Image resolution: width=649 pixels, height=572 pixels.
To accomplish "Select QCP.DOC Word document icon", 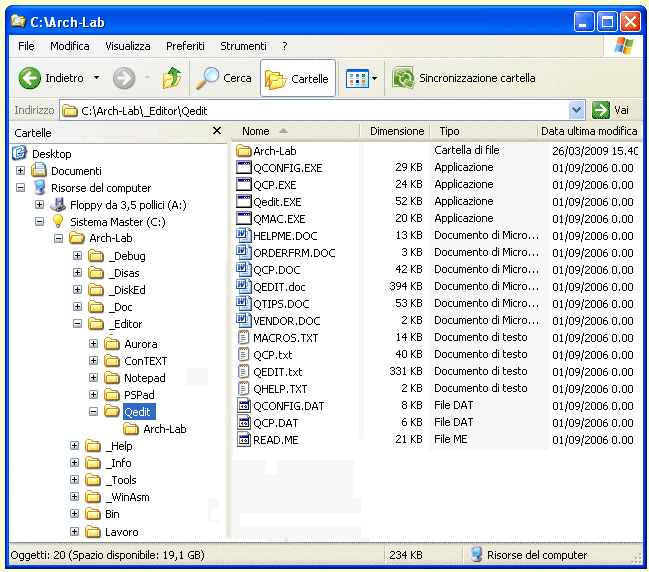I will click(x=243, y=269).
